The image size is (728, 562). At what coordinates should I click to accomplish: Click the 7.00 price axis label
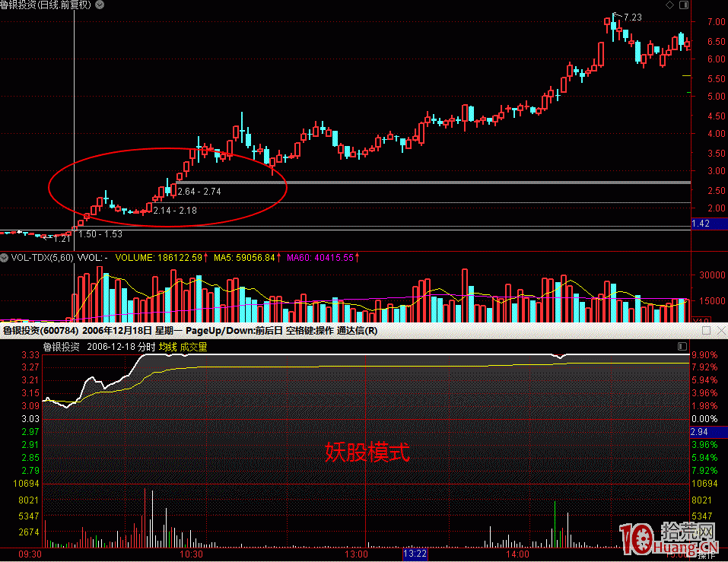coord(717,22)
